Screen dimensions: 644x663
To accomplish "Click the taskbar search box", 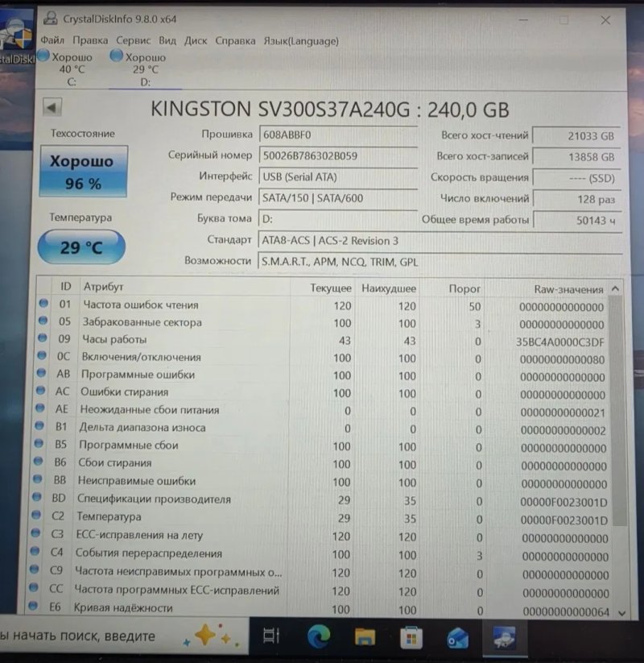I will tap(122, 636).
